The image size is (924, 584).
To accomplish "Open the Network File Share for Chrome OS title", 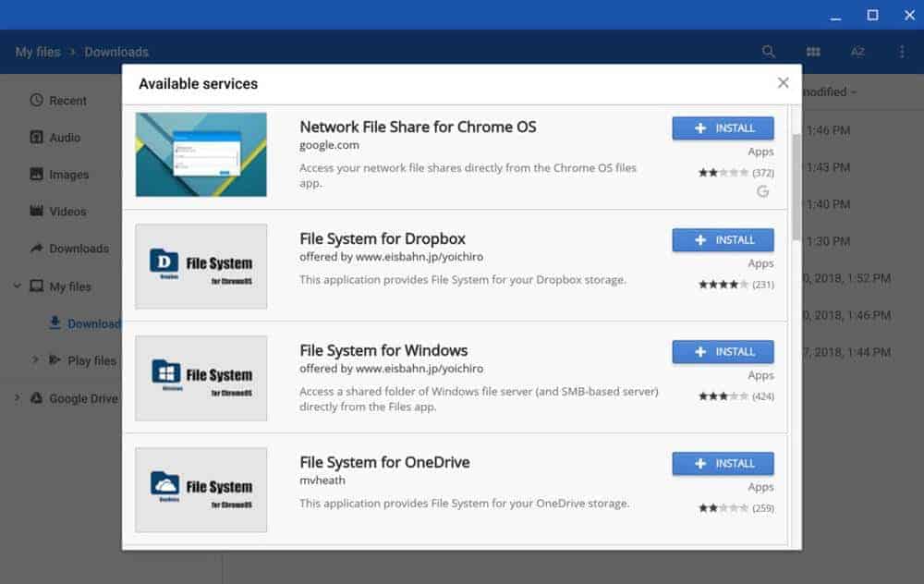I will (418, 128).
